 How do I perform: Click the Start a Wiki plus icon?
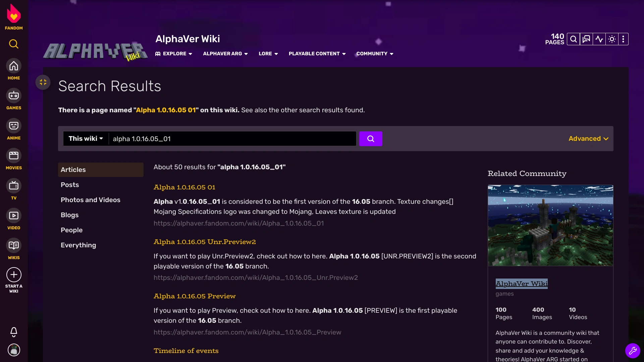14,275
